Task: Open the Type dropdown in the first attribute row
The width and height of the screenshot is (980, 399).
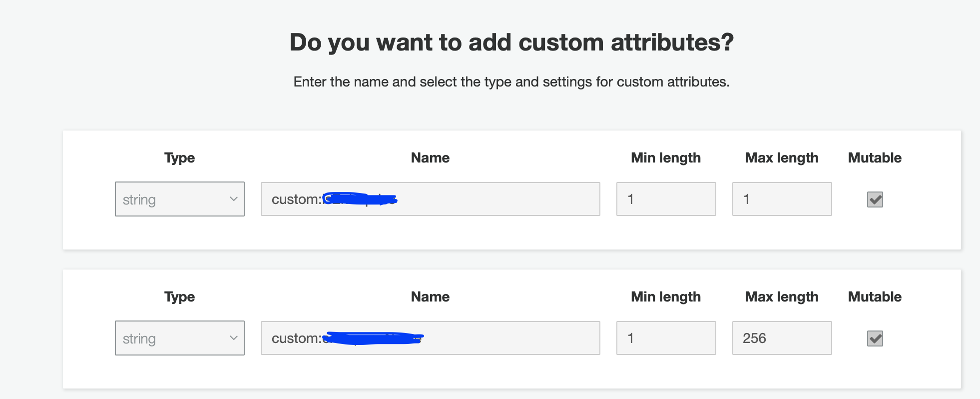Action: (179, 199)
